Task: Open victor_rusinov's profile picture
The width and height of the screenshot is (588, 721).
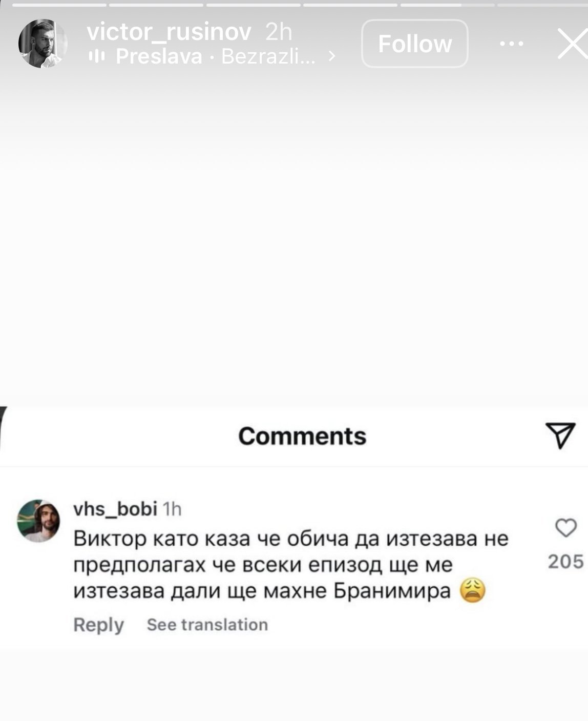Action: point(43,44)
